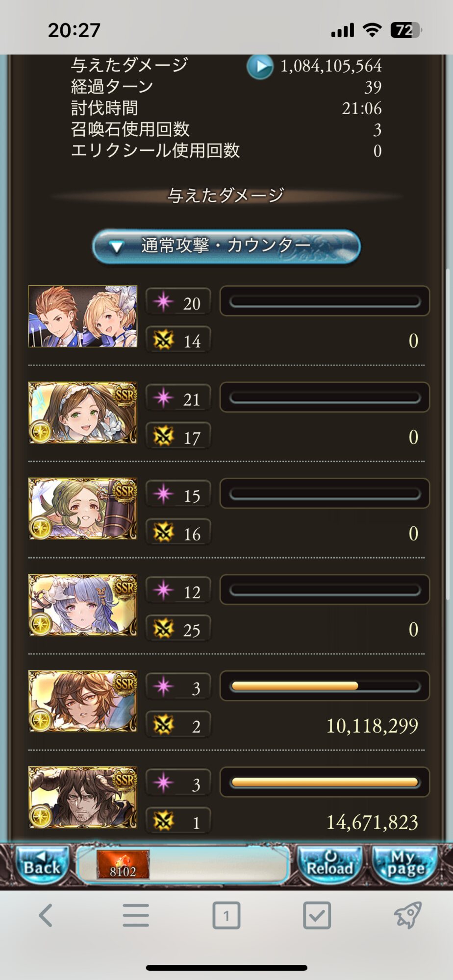Tap the gold crossed-swords icon showing 25
Image resolution: width=453 pixels, height=980 pixels.
point(163,628)
